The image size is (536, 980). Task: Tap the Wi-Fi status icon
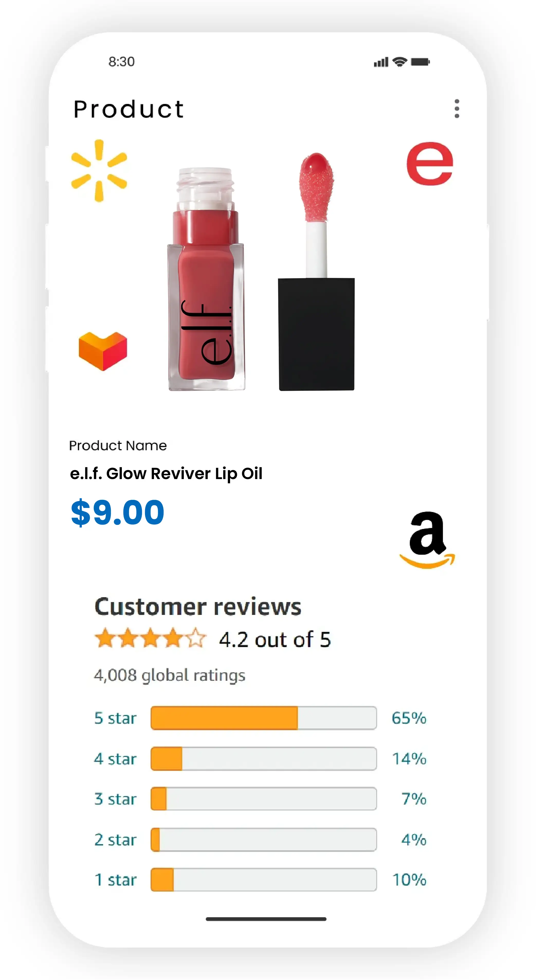(x=399, y=62)
